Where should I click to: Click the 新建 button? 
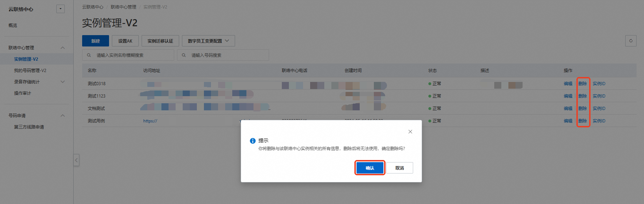click(x=96, y=41)
